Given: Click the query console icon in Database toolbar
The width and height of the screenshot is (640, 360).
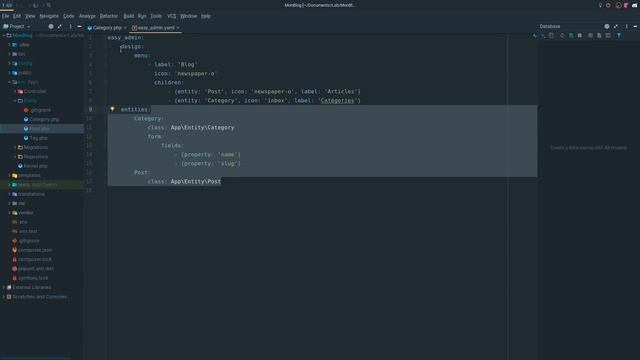Looking at the screenshot, I should click(x=608, y=36).
